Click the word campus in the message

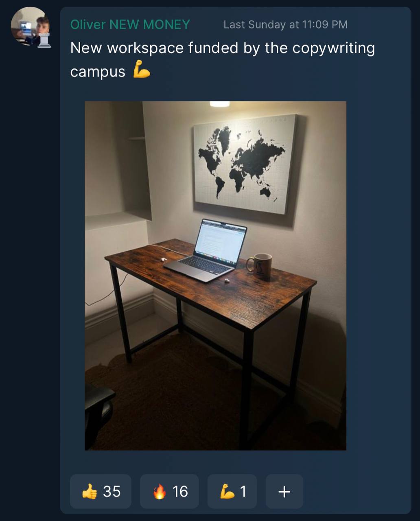pyautogui.click(x=98, y=72)
